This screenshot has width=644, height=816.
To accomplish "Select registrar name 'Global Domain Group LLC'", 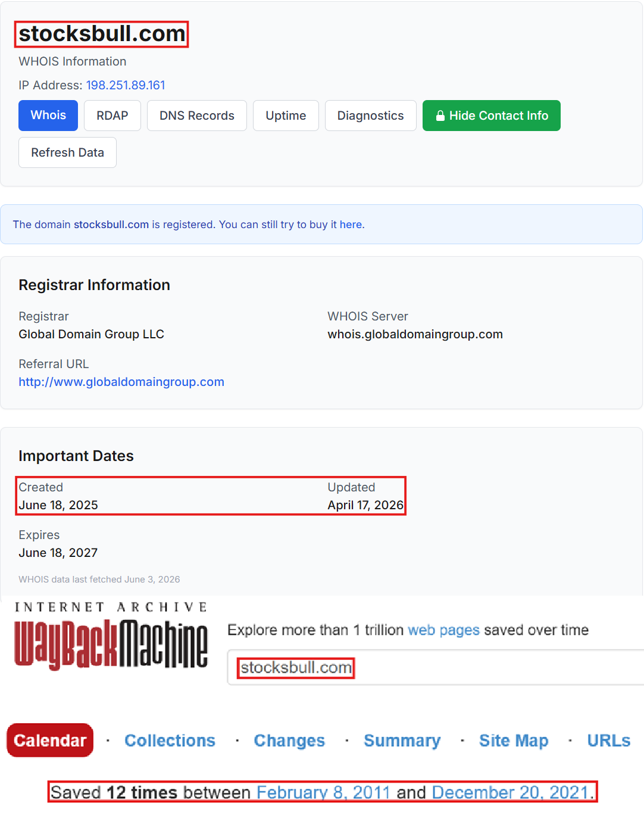I will [x=91, y=334].
